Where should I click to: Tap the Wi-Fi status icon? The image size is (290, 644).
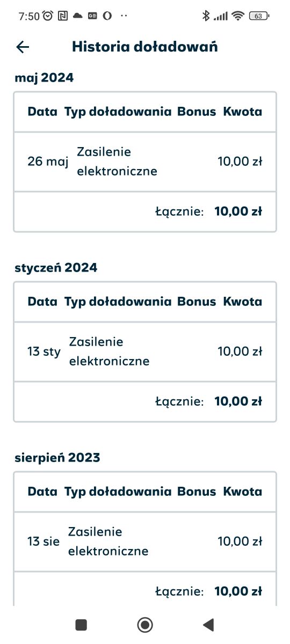click(x=238, y=16)
